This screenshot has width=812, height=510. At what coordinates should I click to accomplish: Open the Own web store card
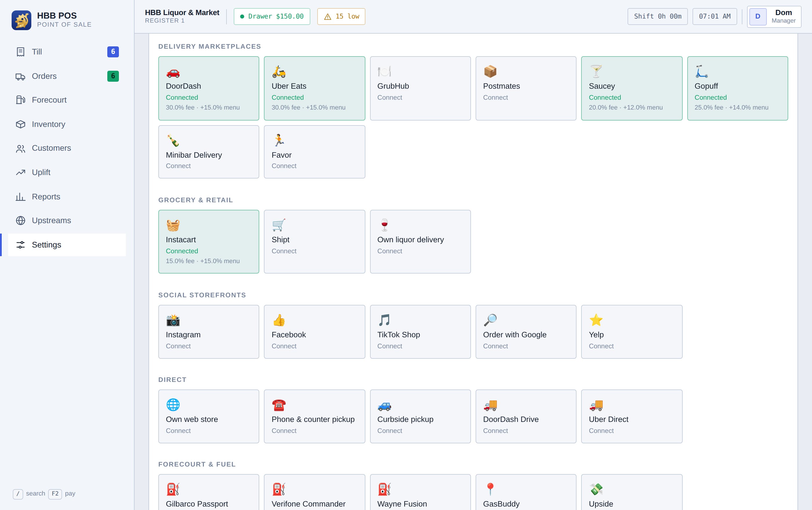(x=209, y=416)
